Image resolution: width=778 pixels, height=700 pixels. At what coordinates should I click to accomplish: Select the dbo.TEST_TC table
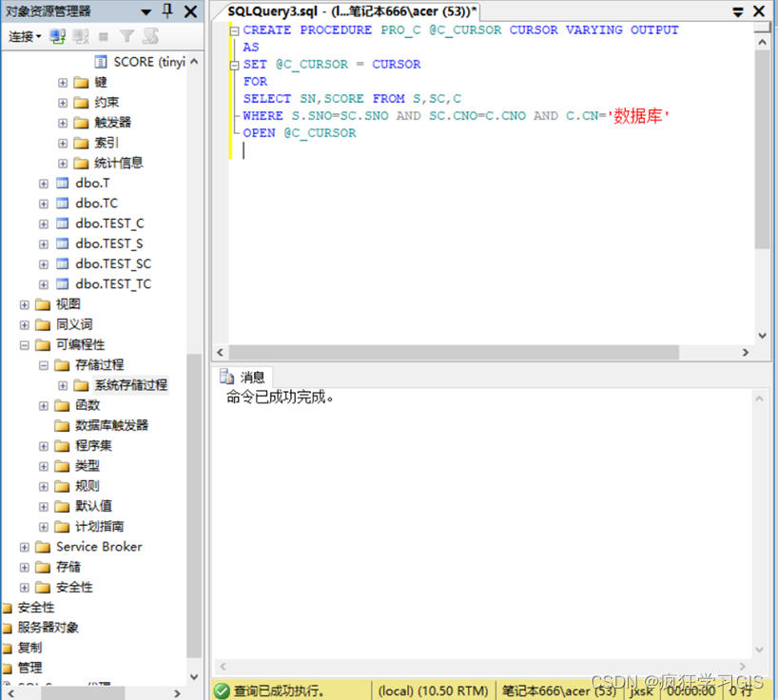tap(113, 284)
